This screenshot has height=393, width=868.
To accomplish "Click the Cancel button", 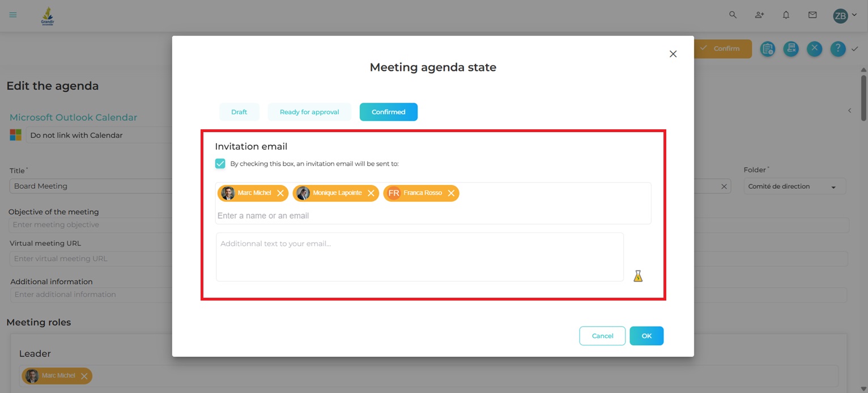I will [x=602, y=336].
